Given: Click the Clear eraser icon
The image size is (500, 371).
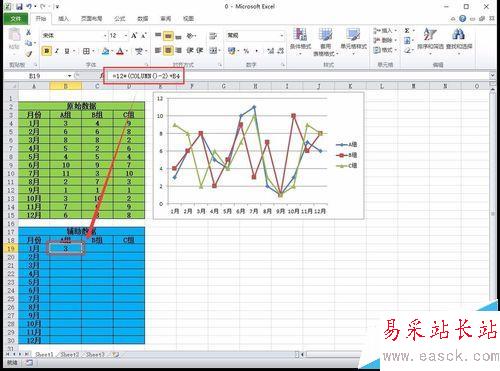Looking at the screenshot, I should pos(407,50).
